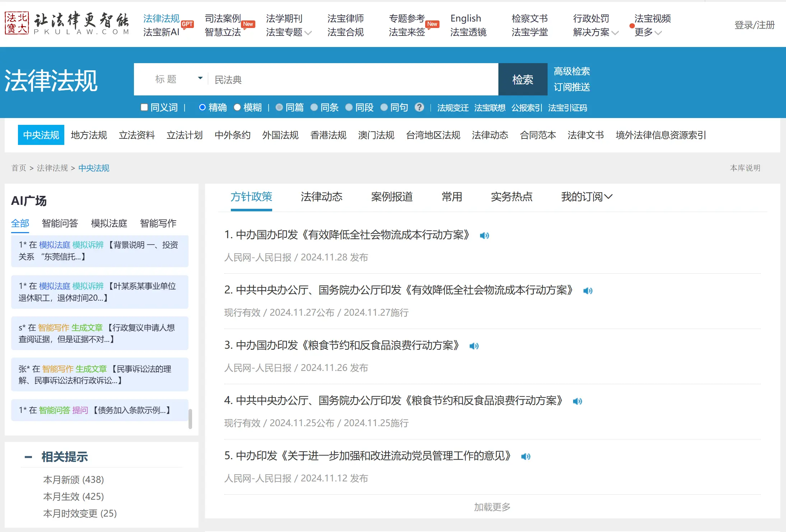This screenshot has height=532, width=786.
Task: Open the 地方法规 category tab
Action: (89, 135)
